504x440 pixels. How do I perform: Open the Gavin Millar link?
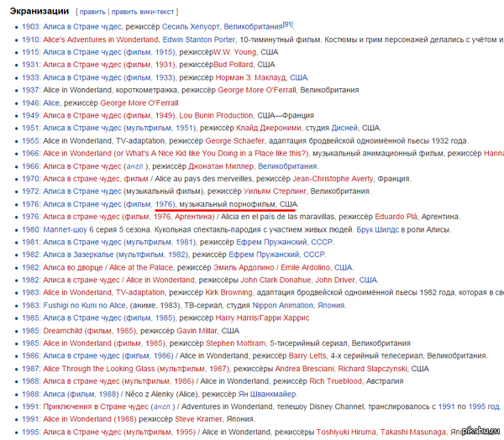click(x=197, y=331)
